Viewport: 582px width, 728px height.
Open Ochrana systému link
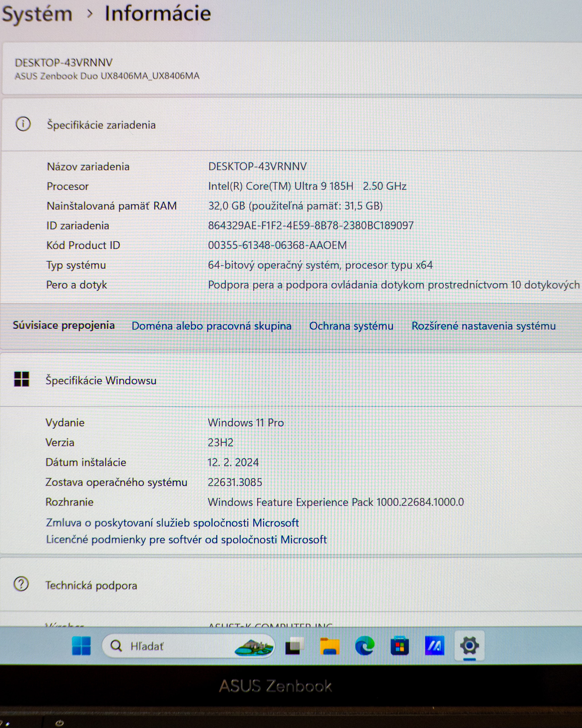351,326
